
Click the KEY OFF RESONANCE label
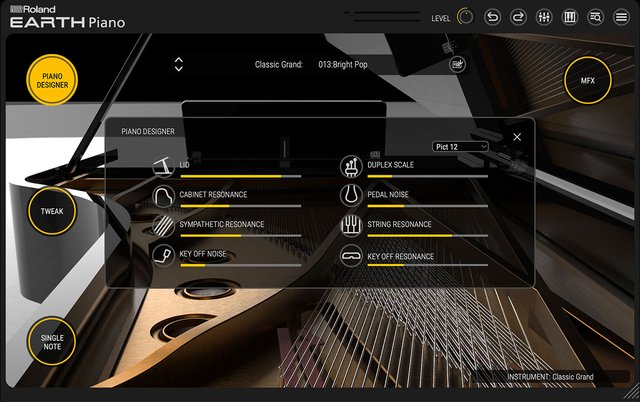pos(400,256)
